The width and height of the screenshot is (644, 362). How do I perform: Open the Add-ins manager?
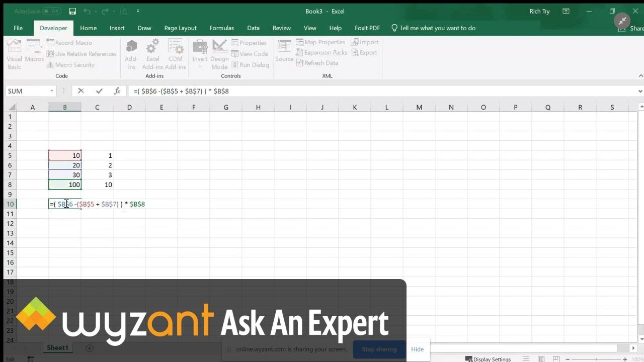[131, 54]
